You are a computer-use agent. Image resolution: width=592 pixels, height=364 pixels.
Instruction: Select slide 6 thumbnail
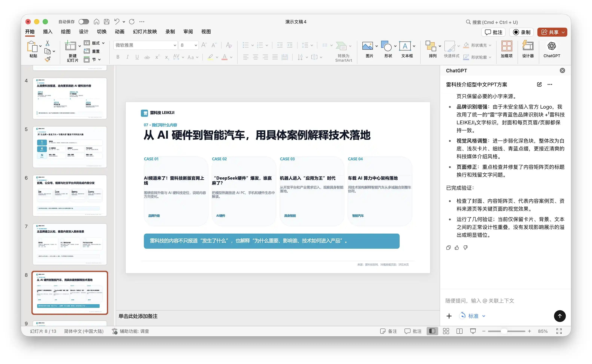[x=70, y=195]
